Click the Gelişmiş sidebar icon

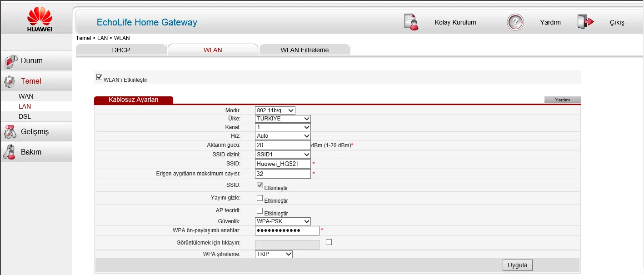(x=10, y=132)
